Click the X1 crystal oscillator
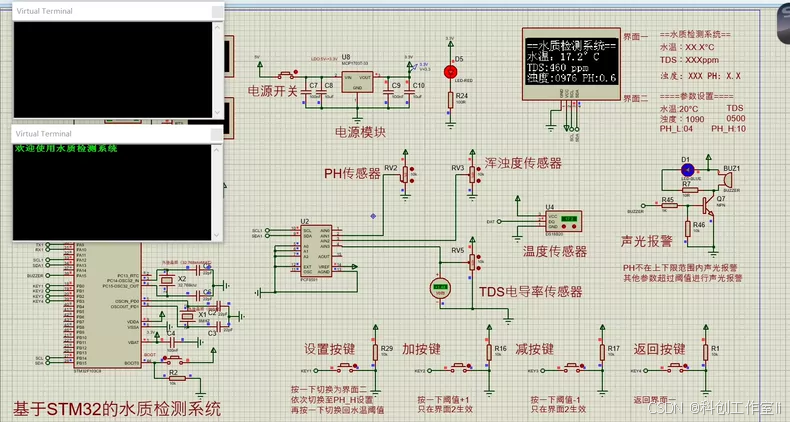790x422 pixels. pyautogui.click(x=187, y=316)
